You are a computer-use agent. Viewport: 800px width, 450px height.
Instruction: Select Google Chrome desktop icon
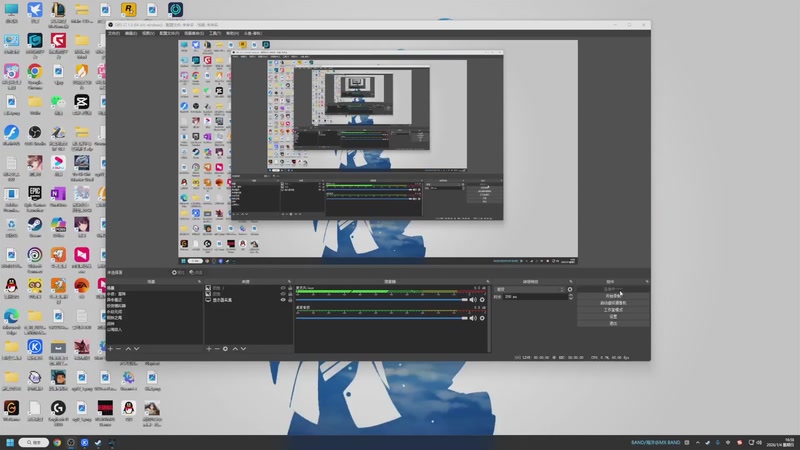pos(35,77)
